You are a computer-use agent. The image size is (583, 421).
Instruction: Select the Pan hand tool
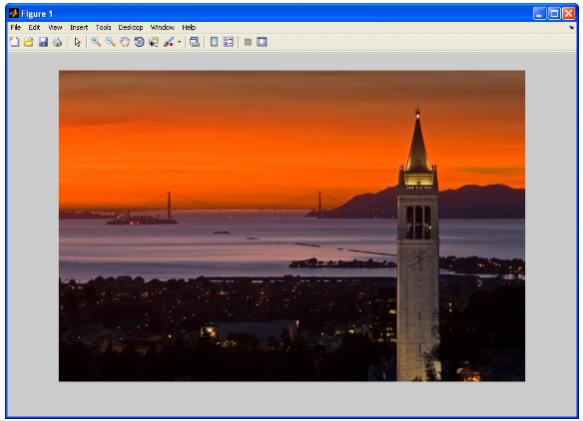[x=125, y=42]
